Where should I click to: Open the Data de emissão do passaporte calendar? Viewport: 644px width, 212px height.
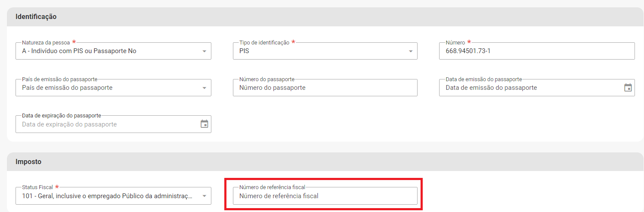pyautogui.click(x=628, y=88)
